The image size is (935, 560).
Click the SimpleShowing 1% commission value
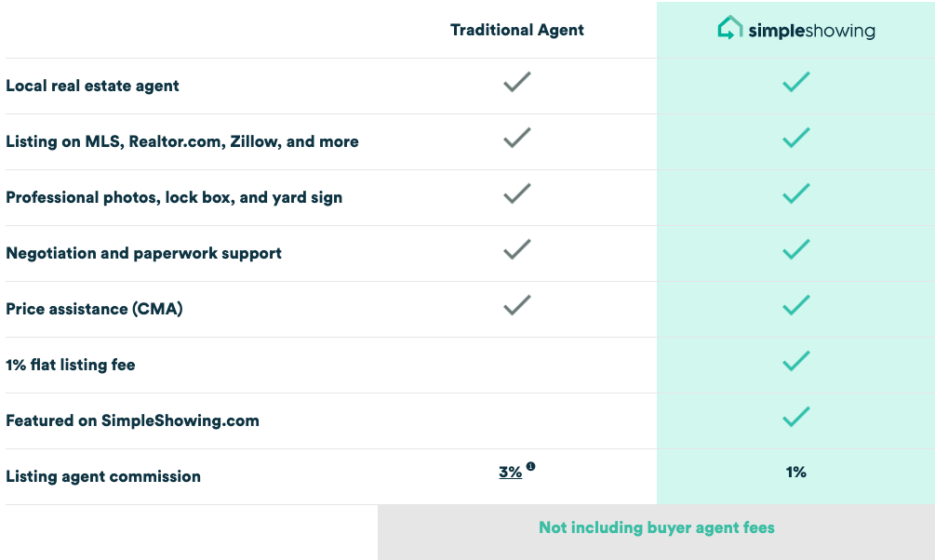point(795,473)
